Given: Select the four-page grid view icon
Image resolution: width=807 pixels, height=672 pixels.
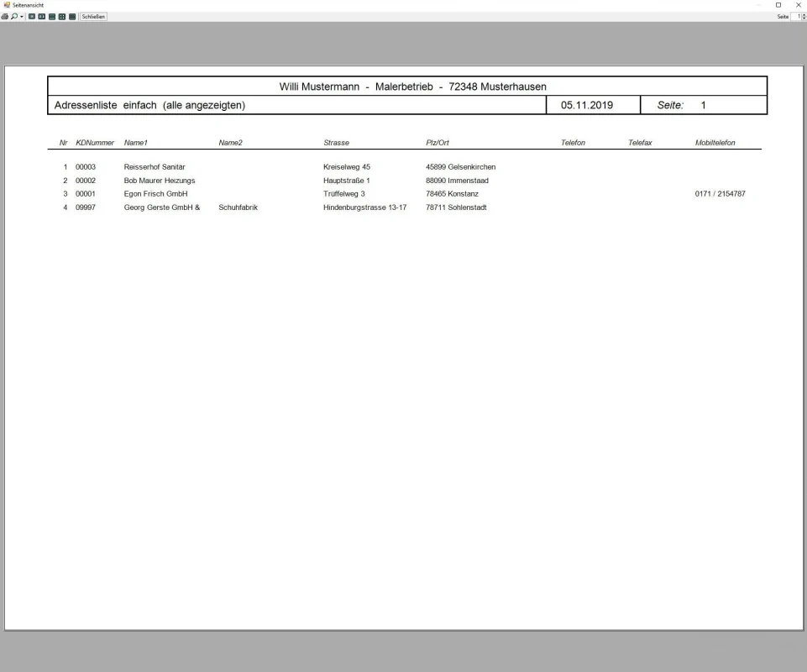Looking at the screenshot, I should tap(62, 17).
